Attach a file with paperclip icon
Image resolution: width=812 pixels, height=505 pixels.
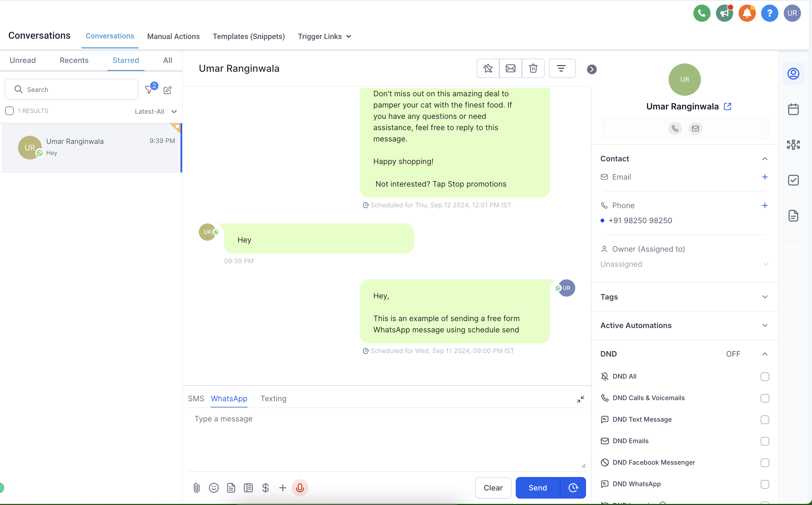[196, 488]
